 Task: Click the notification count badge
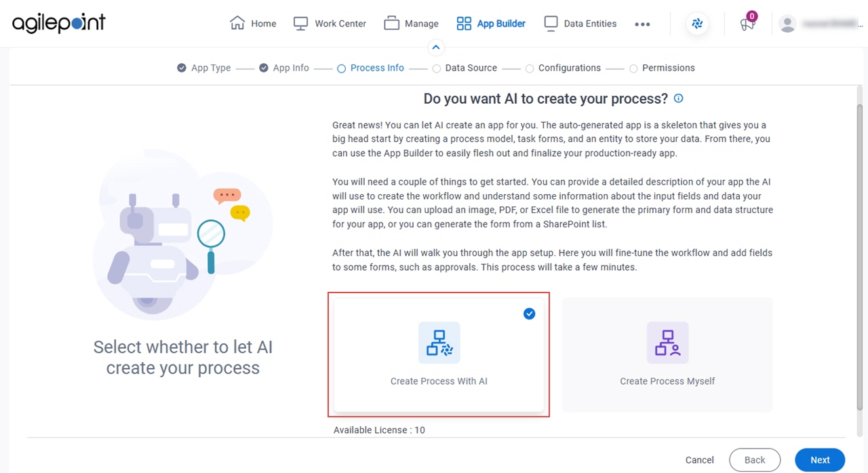point(751,16)
